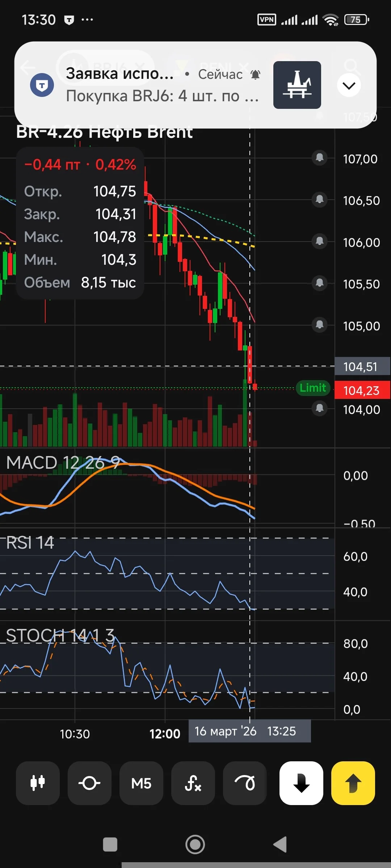This screenshot has height=868, width=391.
Task: Tap the Макс. 104,78 high price row
Action: 80,237
